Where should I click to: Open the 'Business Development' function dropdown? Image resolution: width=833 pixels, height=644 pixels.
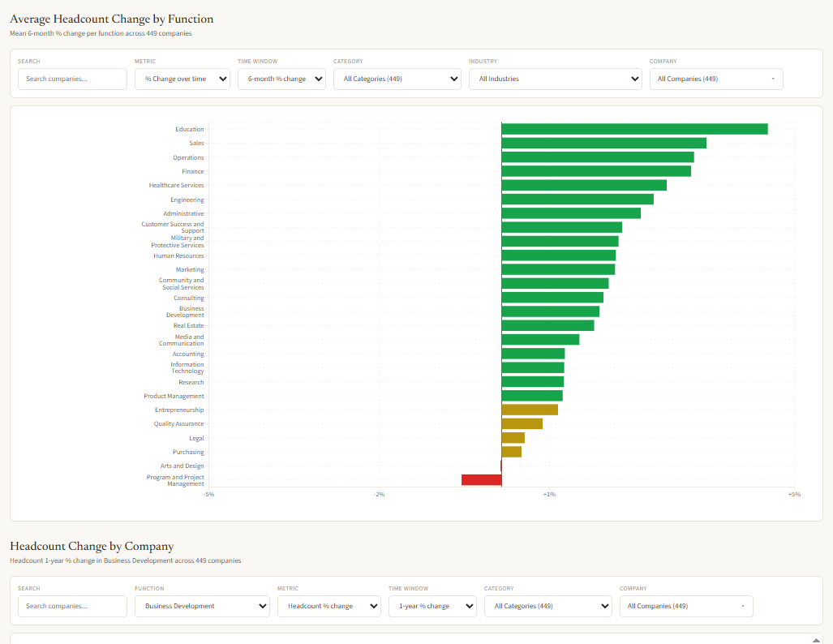click(202, 606)
